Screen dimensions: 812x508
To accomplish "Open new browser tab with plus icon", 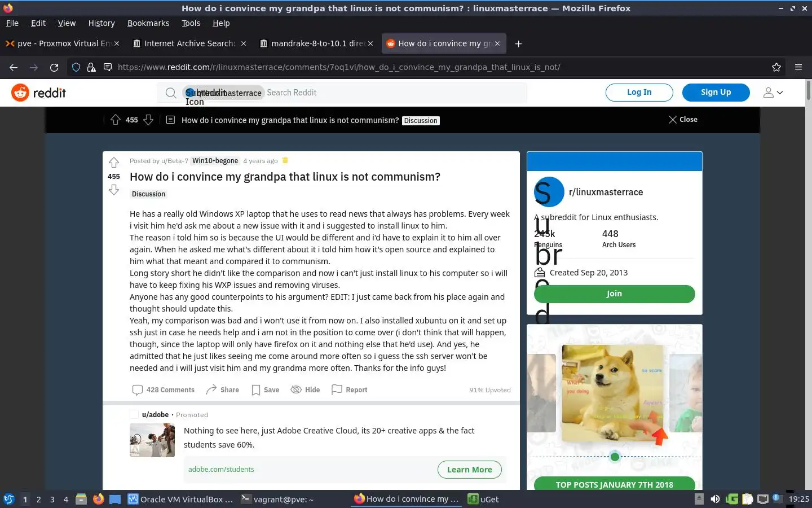I will pyautogui.click(x=519, y=43).
